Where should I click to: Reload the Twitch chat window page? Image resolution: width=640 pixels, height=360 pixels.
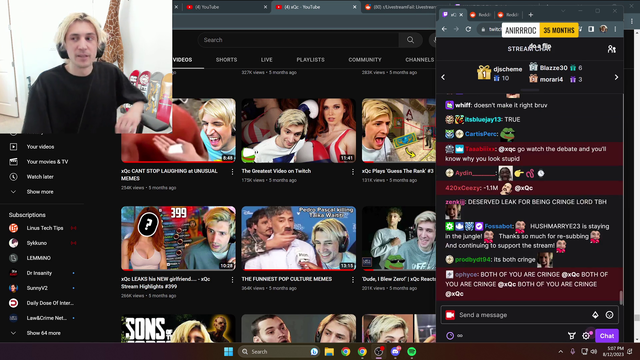[469, 29]
